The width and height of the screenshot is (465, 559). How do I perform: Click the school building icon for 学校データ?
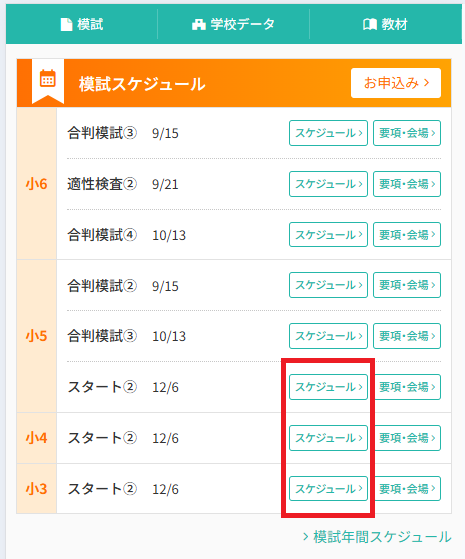tap(199, 25)
